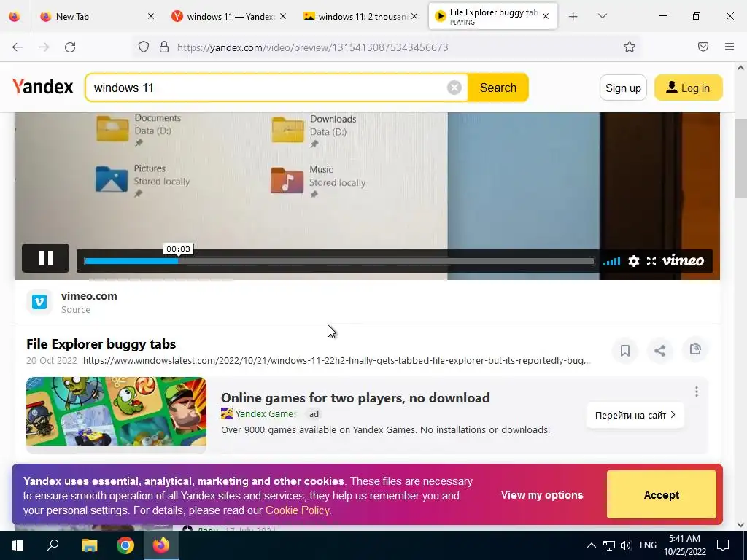Focus the windows 11 search field

click(x=267, y=87)
